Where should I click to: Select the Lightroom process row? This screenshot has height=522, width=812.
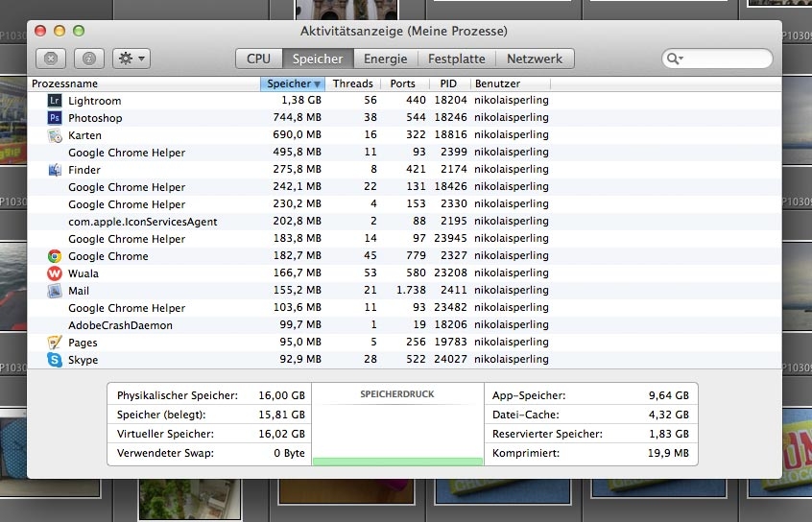404,101
